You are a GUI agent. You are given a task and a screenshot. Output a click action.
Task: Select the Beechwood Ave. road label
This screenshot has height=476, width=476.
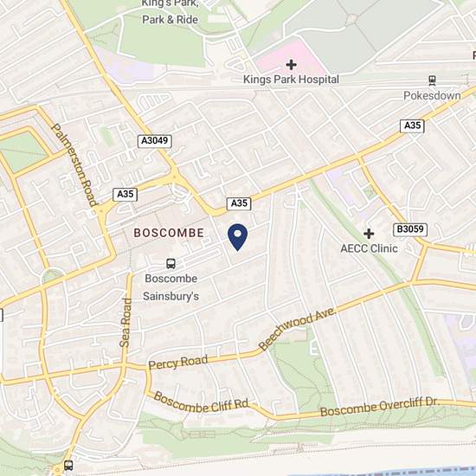[x=297, y=329]
